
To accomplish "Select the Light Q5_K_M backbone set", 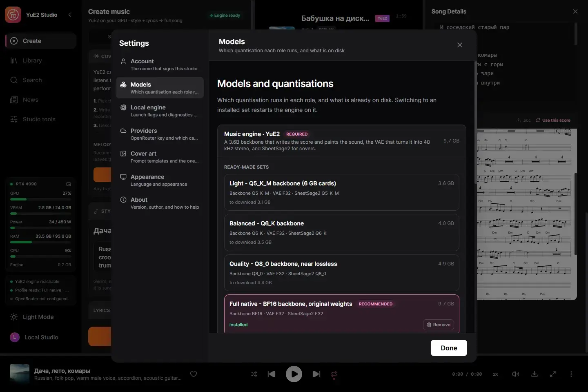I will 341,192.
